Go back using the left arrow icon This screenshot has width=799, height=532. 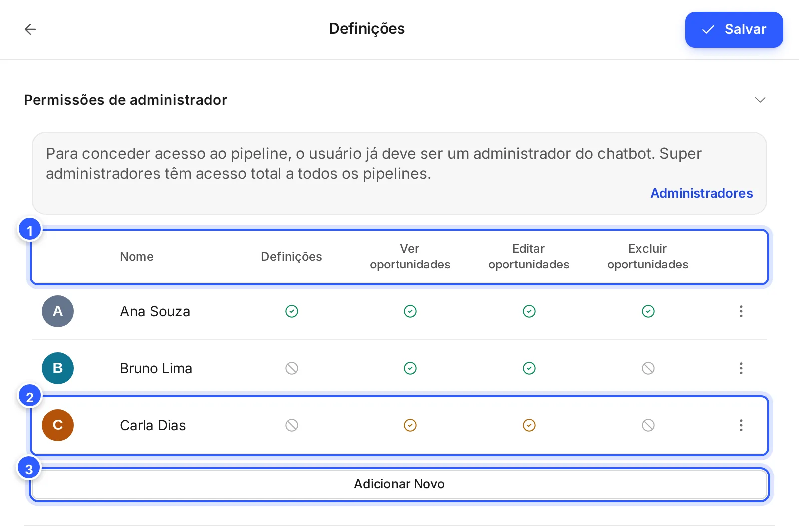[x=30, y=29]
